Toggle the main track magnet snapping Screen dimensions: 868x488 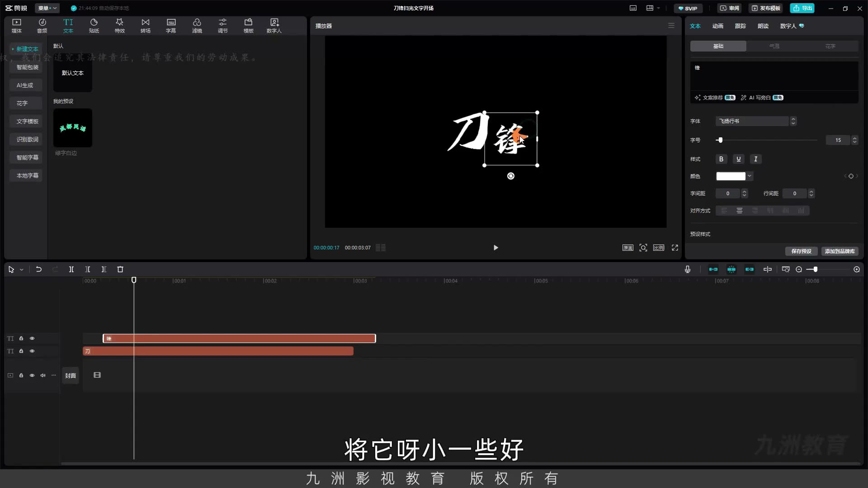[713, 269]
